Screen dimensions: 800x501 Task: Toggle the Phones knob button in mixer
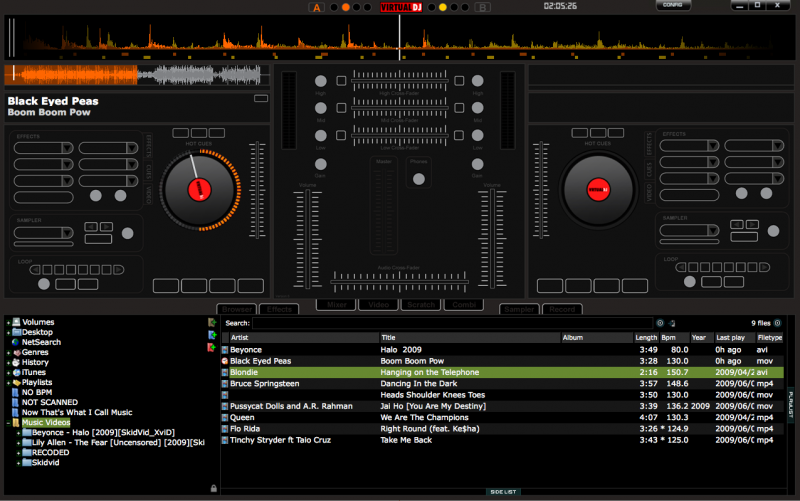(419, 179)
